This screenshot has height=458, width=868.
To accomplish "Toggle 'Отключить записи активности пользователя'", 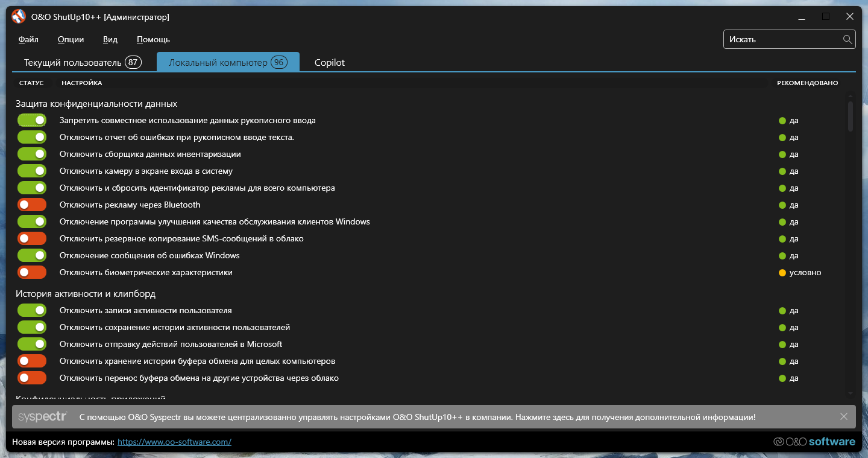I will [x=32, y=310].
